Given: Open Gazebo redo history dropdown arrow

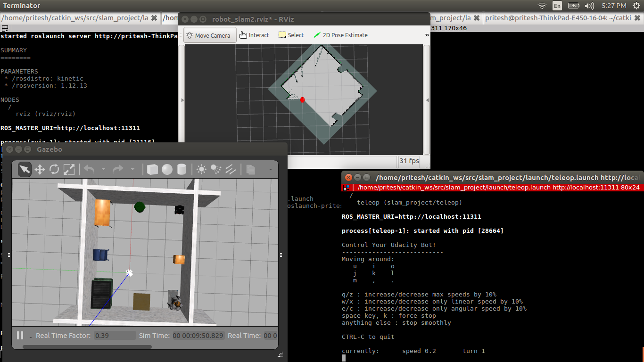Looking at the screenshot, I should tap(132, 170).
